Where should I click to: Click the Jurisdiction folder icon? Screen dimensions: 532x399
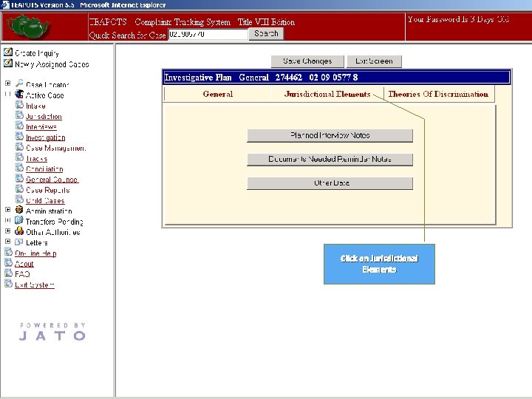19,115
